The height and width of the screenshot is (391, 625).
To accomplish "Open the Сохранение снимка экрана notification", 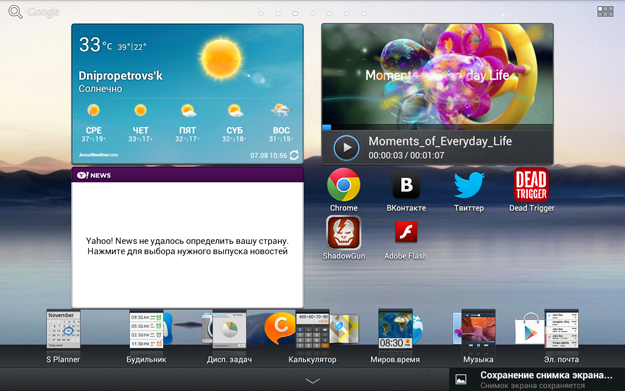I will pyautogui.click(x=537, y=379).
